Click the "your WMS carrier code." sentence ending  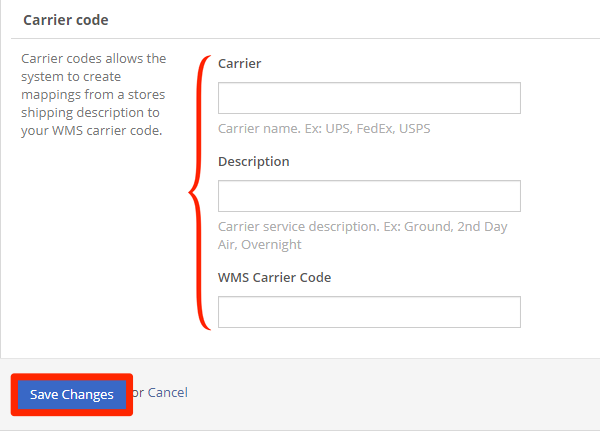(x=92, y=131)
